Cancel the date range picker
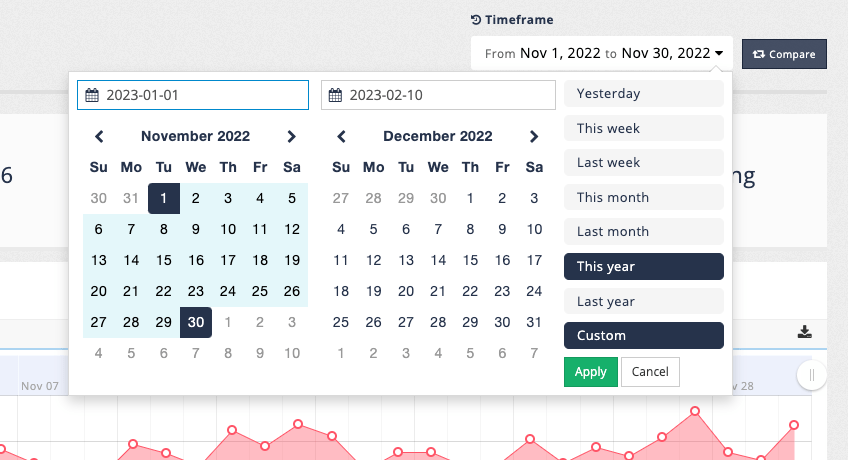The image size is (848, 460). 650,372
